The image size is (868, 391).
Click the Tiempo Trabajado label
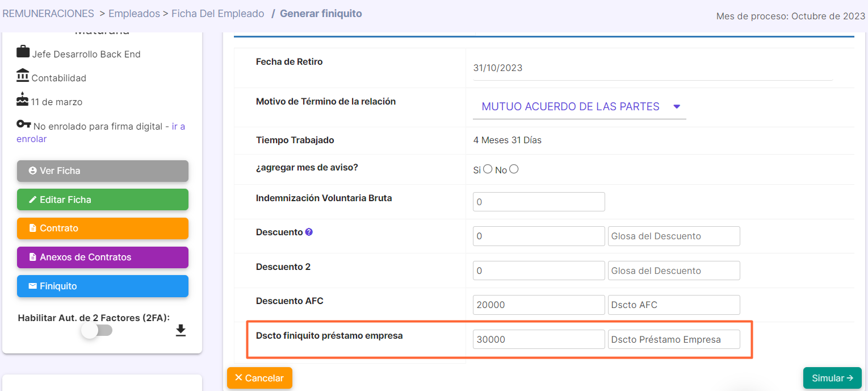click(295, 140)
